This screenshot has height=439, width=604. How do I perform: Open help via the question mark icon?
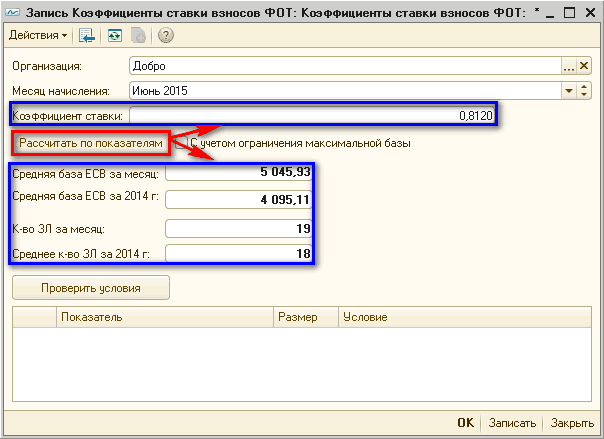pyautogui.click(x=166, y=35)
